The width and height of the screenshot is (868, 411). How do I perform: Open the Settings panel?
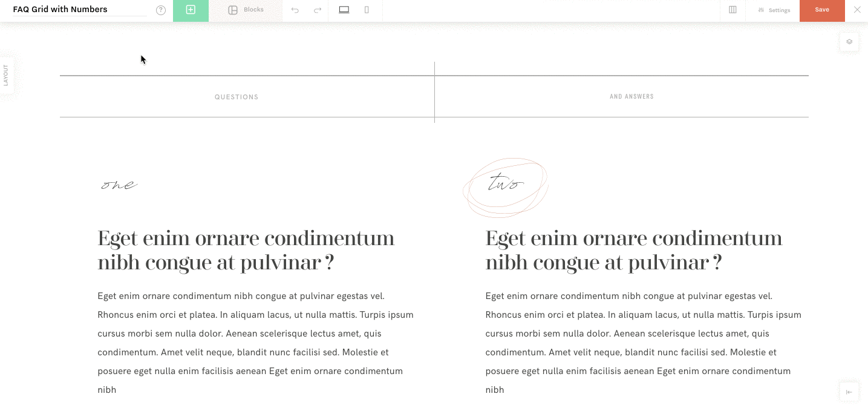click(x=774, y=10)
